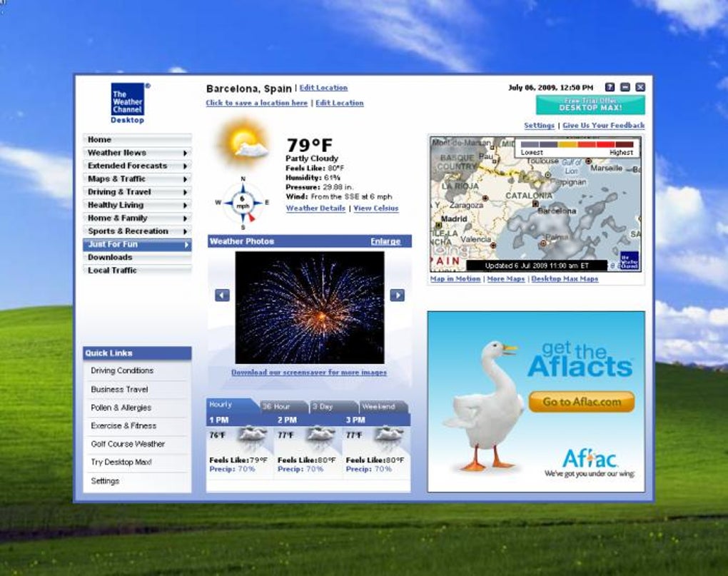Open Exercise & Fitness quick link
This screenshot has width=728, height=576.
coord(123,425)
